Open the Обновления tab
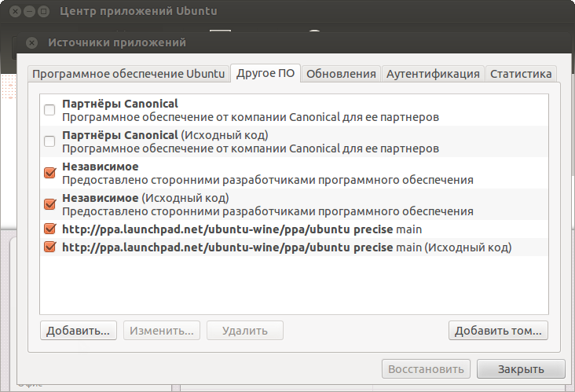Image resolution: width=575 pixels, height=392 pixels. 341,74
